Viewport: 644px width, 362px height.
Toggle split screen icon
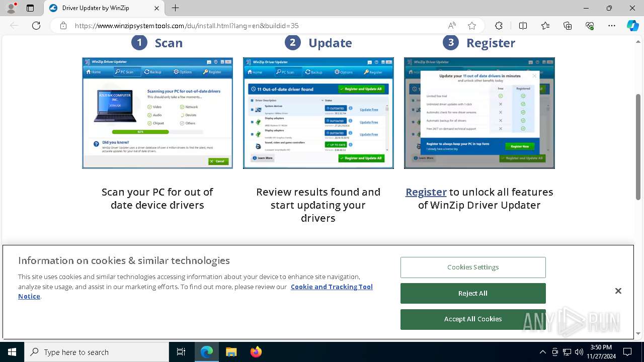pyautogui.click(x=523, y=26)
